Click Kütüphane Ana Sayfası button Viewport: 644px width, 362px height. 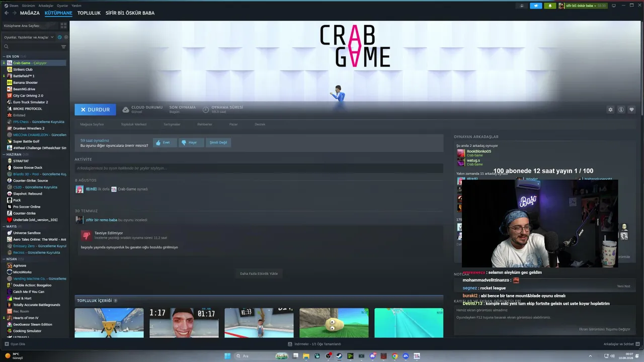29,26
